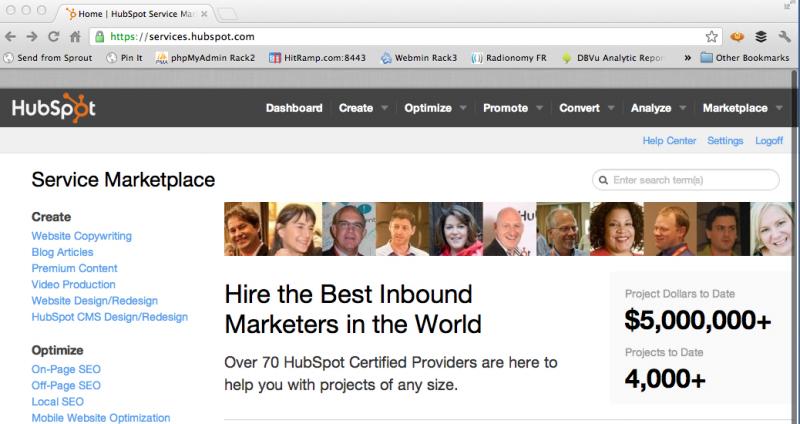
Task: Open Premium Content service link
Action: (x=74, y=268)
